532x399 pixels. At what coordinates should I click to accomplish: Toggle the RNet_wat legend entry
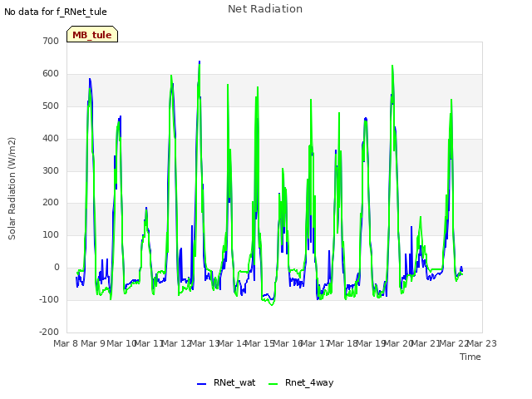226,382
